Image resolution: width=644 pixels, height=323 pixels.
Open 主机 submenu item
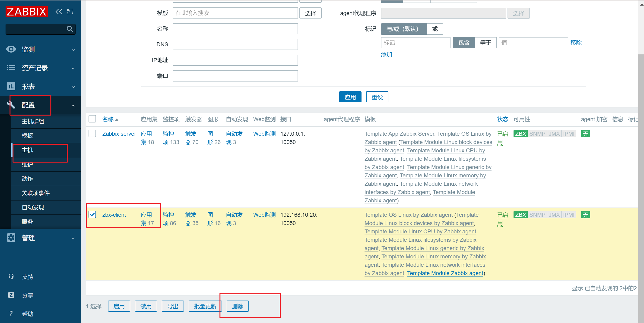(46, 150)
